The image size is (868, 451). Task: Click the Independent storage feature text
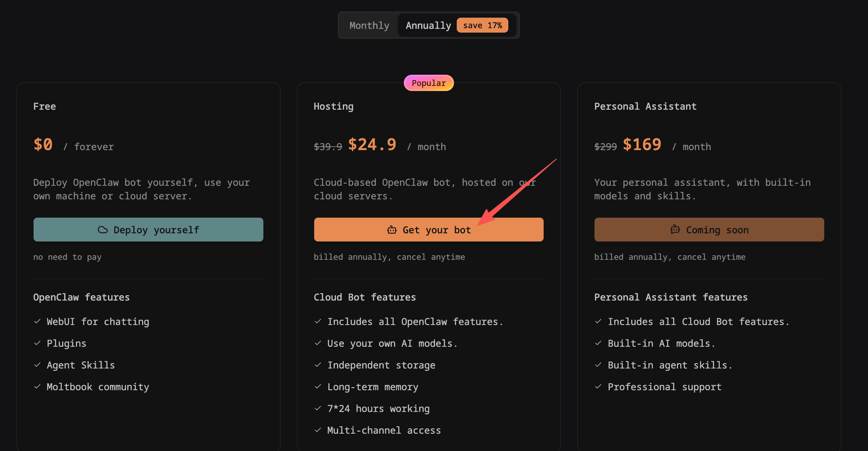pyautogui.click(x=381, y=365)
